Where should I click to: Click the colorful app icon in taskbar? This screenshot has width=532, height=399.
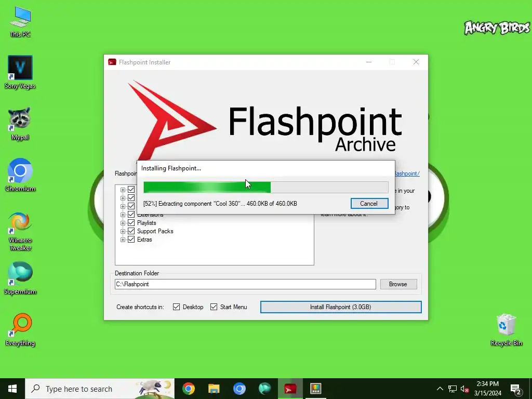tap(315, 389)
